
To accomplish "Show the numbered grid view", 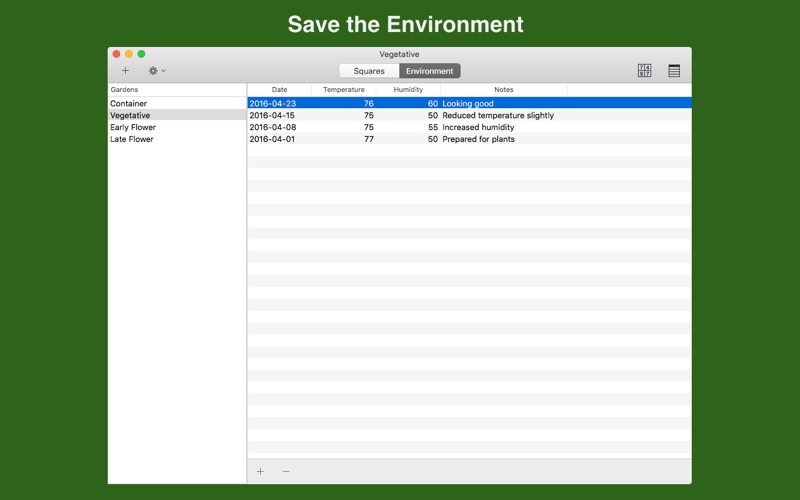I will [x=644, y=70].
